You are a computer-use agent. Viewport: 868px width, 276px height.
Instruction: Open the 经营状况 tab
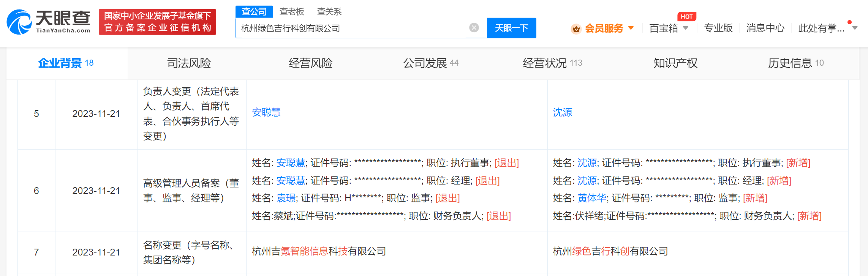(x=552, y=63)
